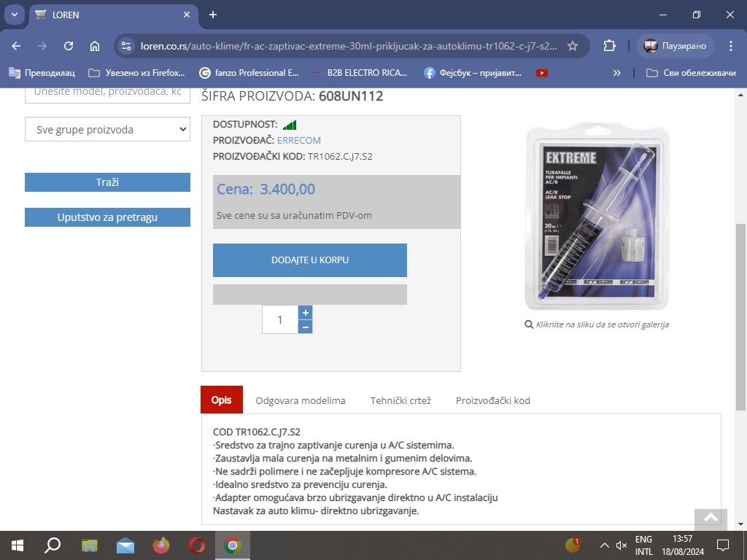This screenshot has height=560, width=747.
Task: Open the Opera browser in the taskbar
Action: (196, 545)
